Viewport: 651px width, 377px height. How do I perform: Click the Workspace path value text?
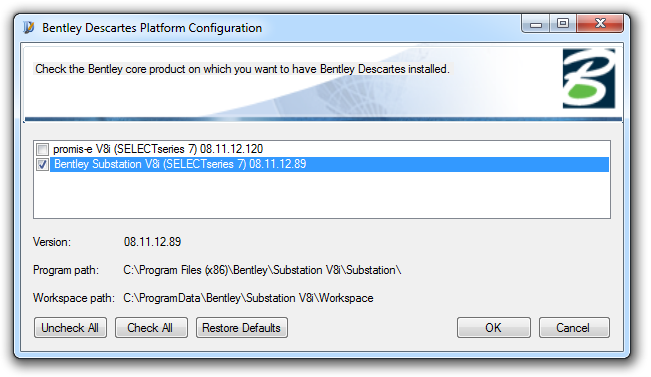point(248,298)
